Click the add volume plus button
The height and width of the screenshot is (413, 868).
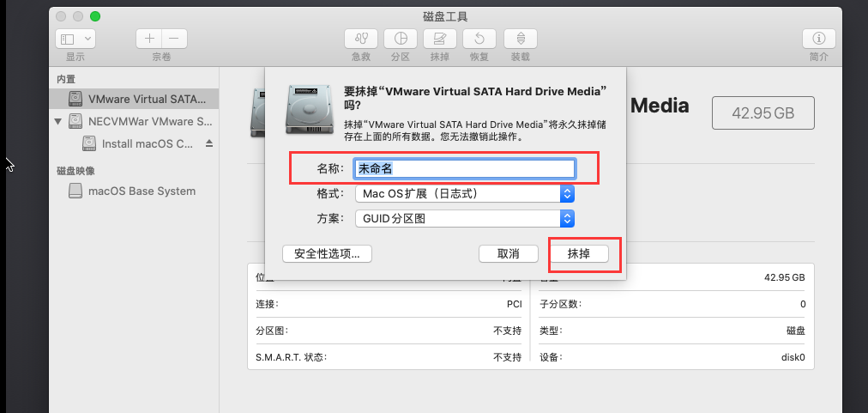point(149,39)
